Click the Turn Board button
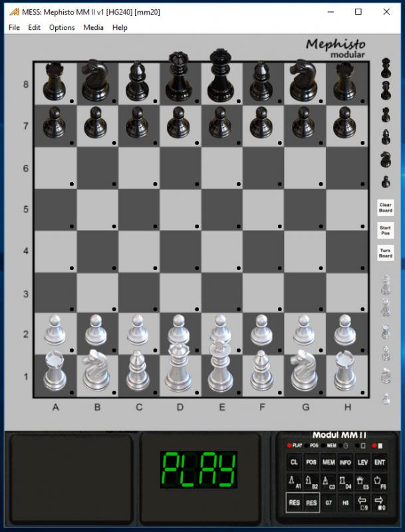This screenshot has height=532, width=405. [385, 253]
